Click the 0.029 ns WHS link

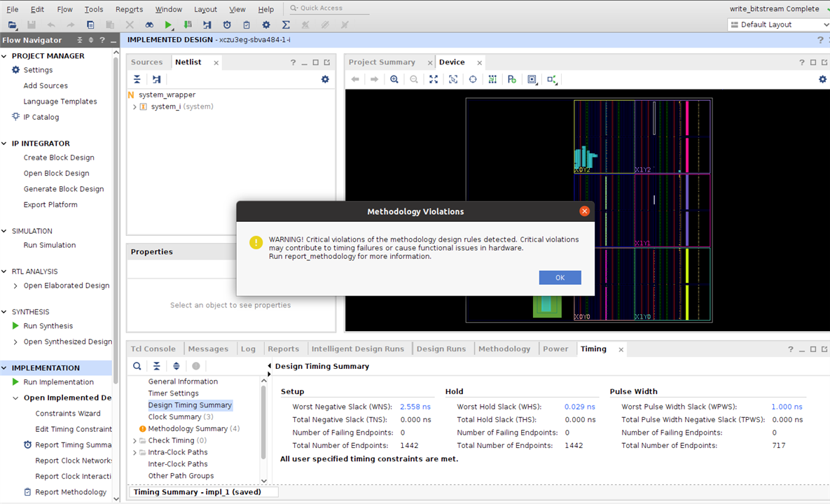point(580,407)
